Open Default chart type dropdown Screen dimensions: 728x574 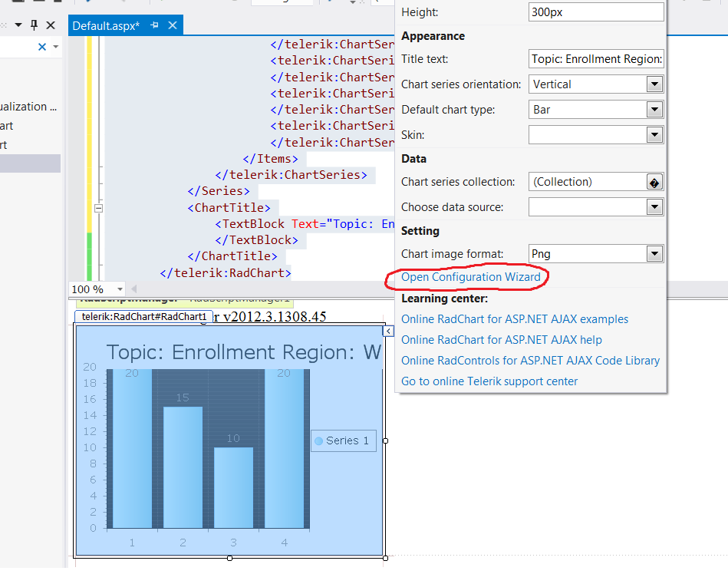(x=654, y=110)
